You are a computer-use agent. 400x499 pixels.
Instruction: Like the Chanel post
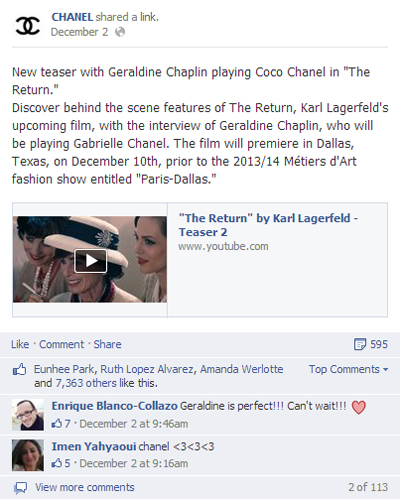pyautogui.click(x=20, y=344)
